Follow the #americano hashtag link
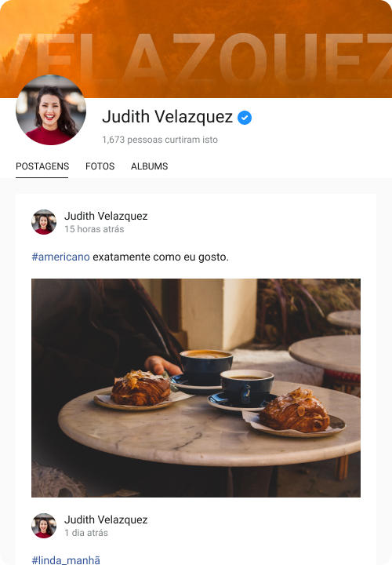 click(60, 257)
